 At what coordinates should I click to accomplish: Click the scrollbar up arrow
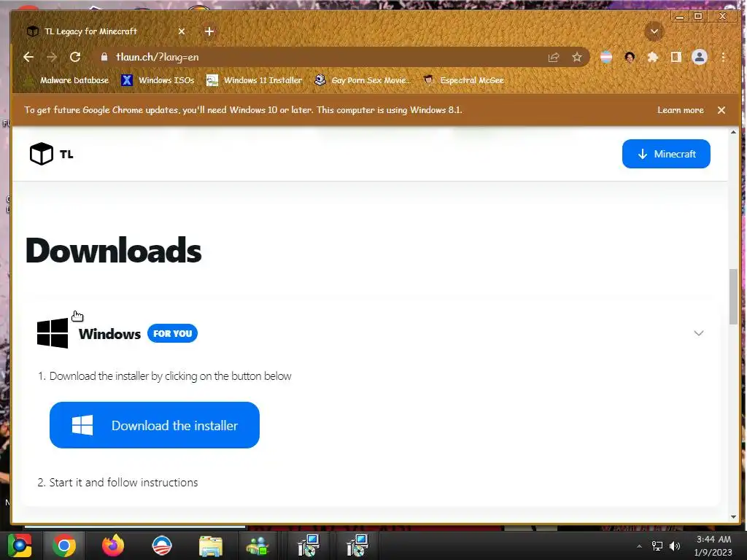pos(733,133)
